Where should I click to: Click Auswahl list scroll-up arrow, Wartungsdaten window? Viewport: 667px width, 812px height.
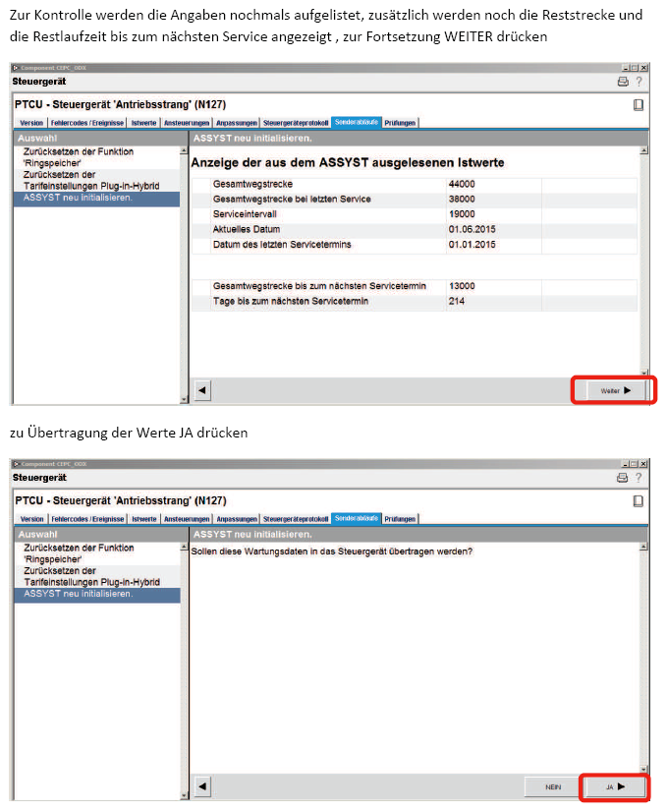point(185,547)
